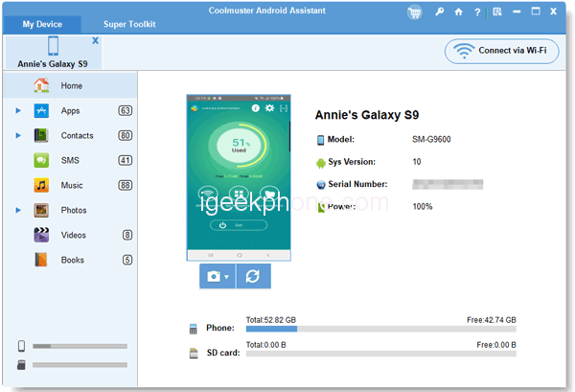Click the SD card icon near storage

(x=194, y=353)
